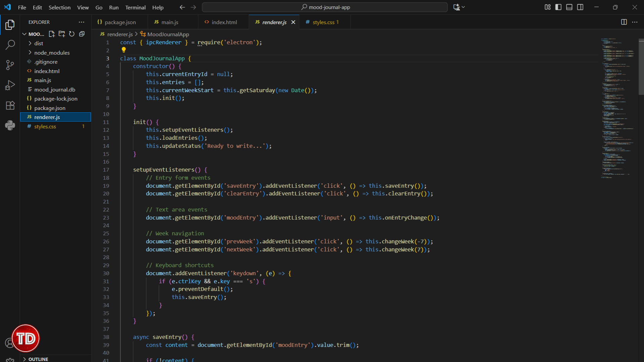Image resolution: width=644 pixels, height=362 pixels.
Task: Toggle the Secondary Sidebar visibility
Action: (580, 7)
